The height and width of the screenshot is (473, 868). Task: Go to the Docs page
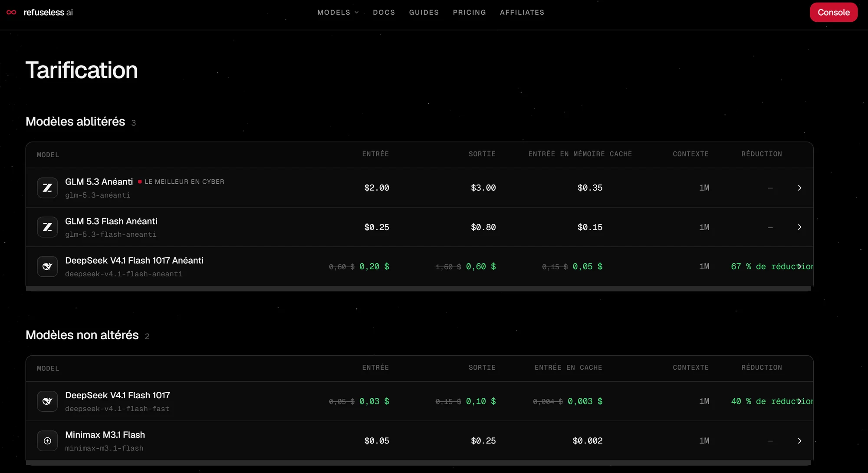(x=384, y=12)
